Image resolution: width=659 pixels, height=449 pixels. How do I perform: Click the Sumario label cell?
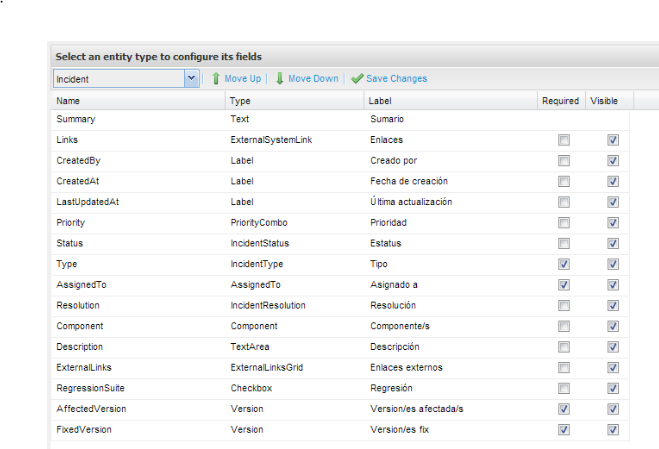point(387,119)
